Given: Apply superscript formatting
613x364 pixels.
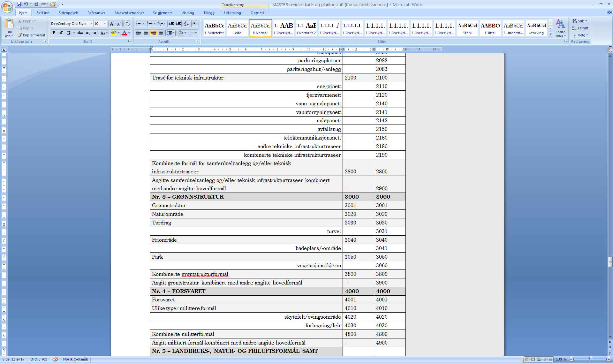Looking at the screenshot, I should coord(95,33).
